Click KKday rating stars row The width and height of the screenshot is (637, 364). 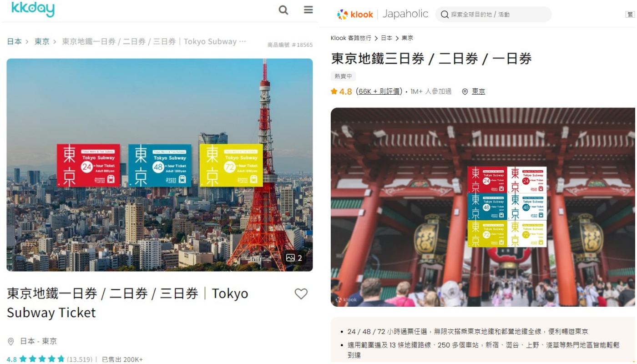(42, 359)
